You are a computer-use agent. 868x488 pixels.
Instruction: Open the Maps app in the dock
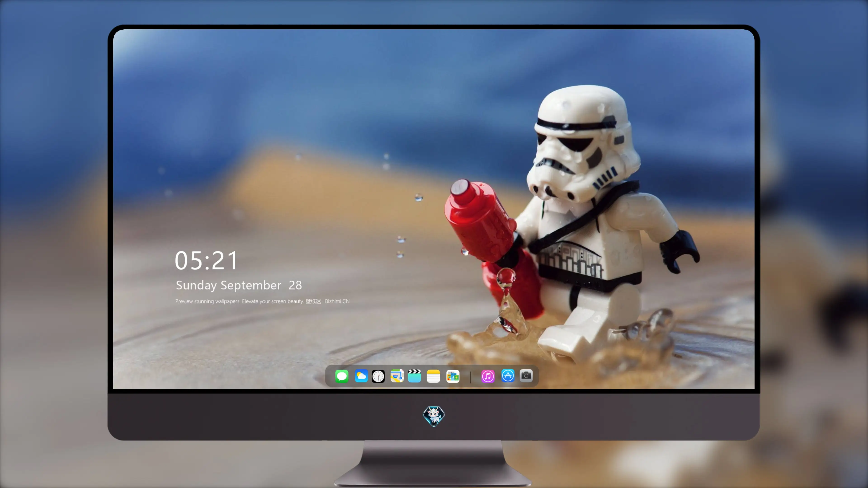coord(397,376)
